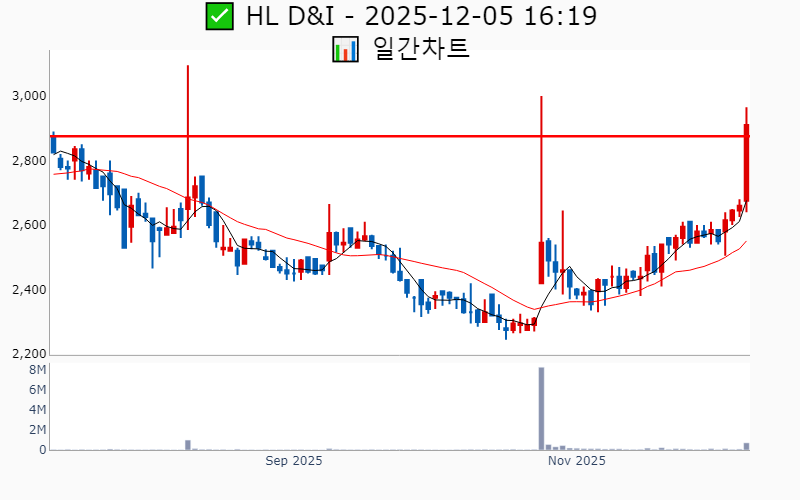Click the rightmost volume bar in December
This screenshot has width=800, height=500.
(746, 446)
